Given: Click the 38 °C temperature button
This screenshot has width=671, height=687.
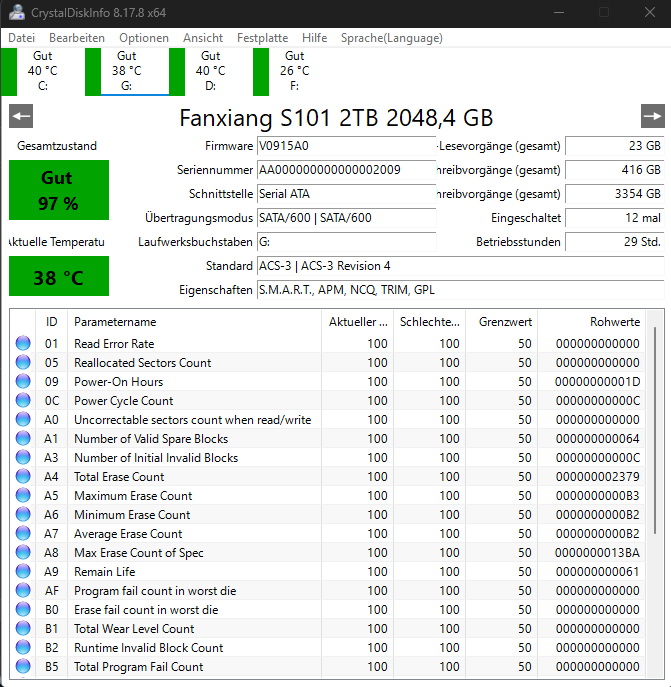Looking at the screenshot, I should [59, 276].
